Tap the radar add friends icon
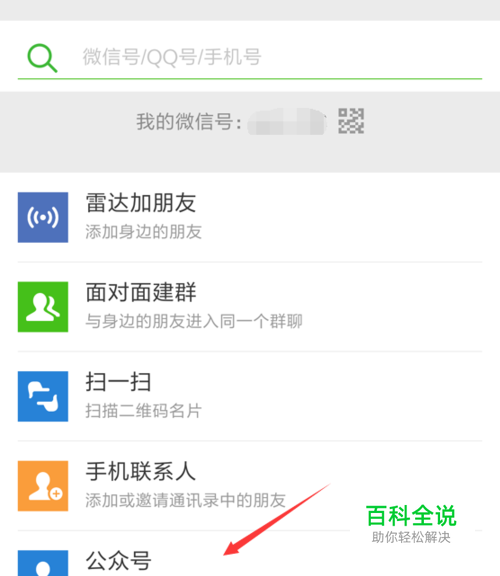Viewport: 500px width, 576px height. (x=43, y=217)
